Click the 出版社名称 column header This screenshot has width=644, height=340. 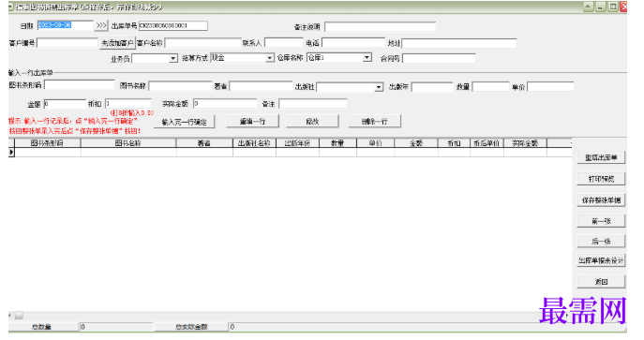click(x=254, y=143)
